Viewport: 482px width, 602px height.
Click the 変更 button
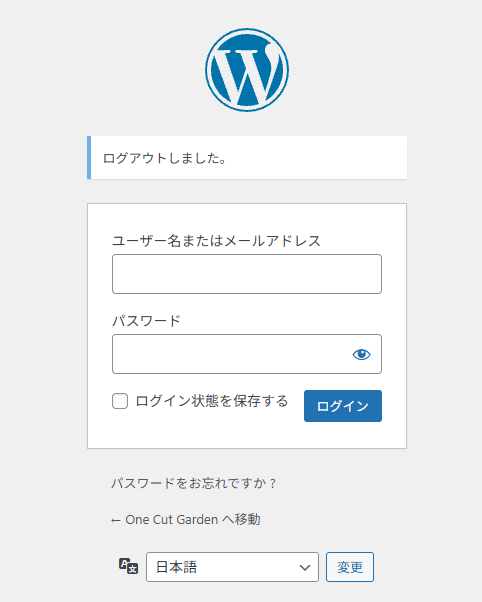[x=349, y=567]
